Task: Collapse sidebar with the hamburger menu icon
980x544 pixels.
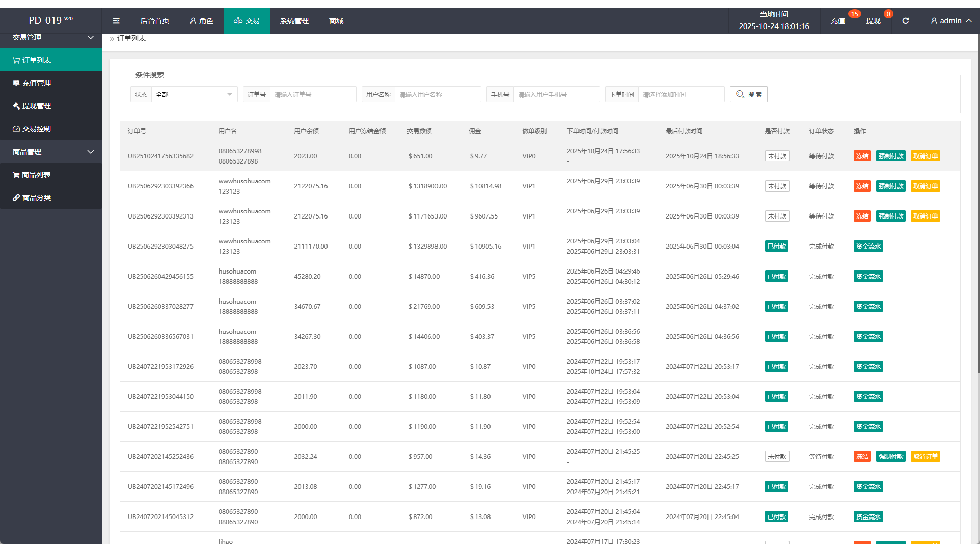Action: point(116,21)
